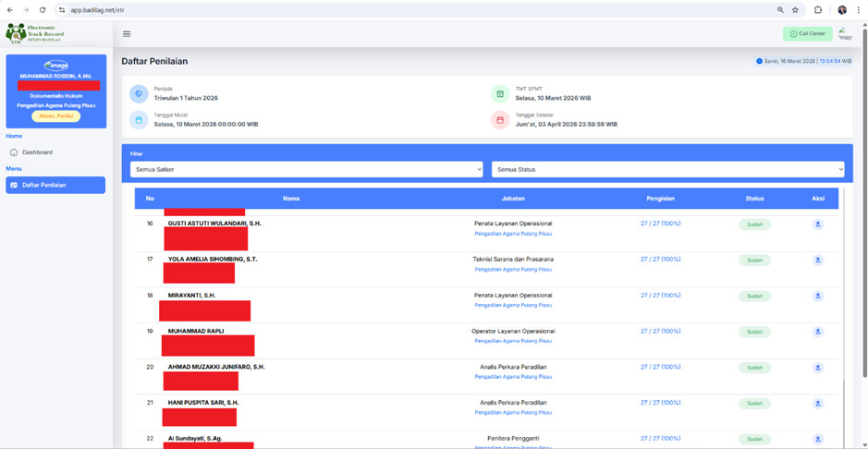The image size is (868, 449).
Task: Select Daftar Penilaian sidebar item
Action: coord(55,185)
